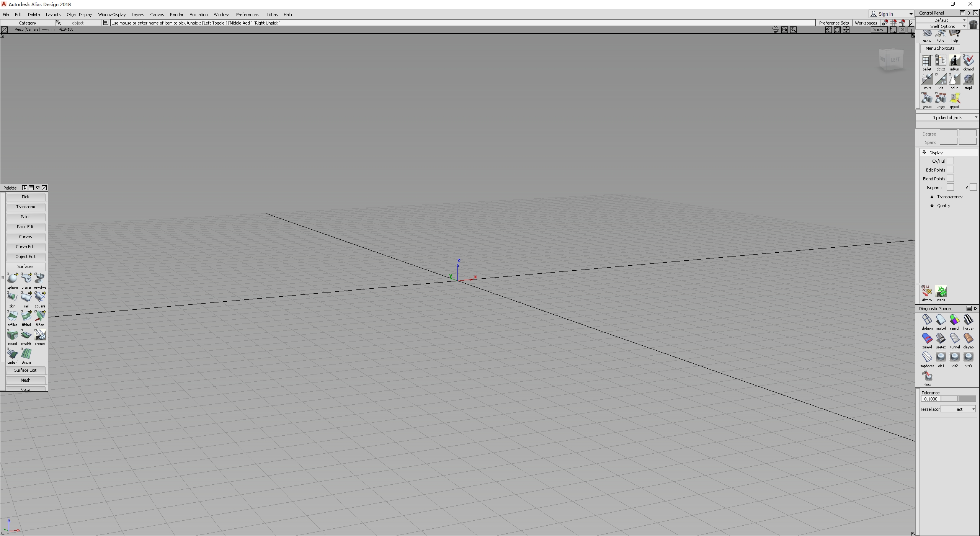
Task: Select the sphere surface tool
Action: click(x=12, y=279)
